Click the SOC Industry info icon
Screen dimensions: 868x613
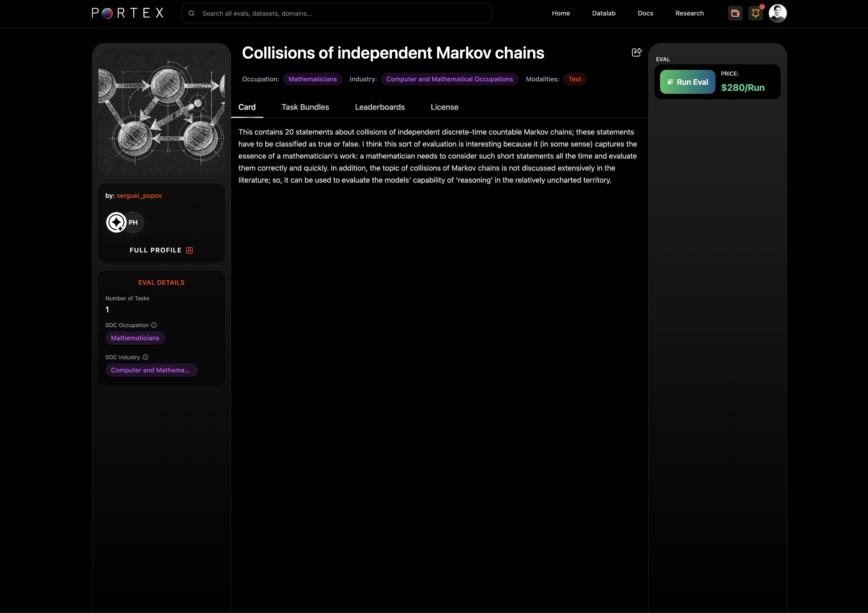pos(145,357)
